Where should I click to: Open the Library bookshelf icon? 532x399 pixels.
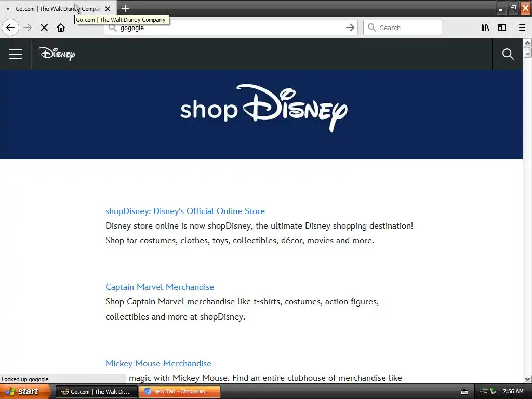(x=485, y=28)
